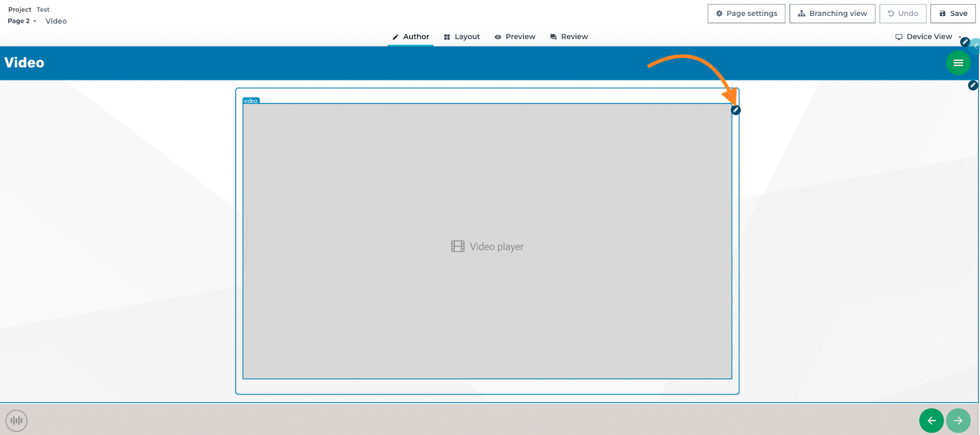
Task: Open the Review tab
Action: tap(569, 37)
